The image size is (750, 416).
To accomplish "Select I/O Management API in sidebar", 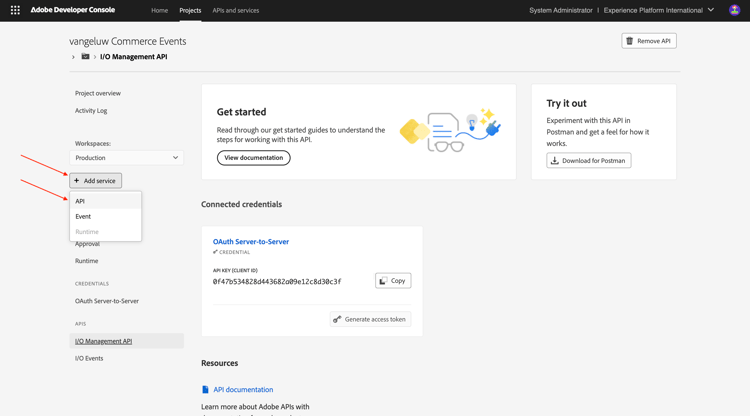I will tap(126, 341).
